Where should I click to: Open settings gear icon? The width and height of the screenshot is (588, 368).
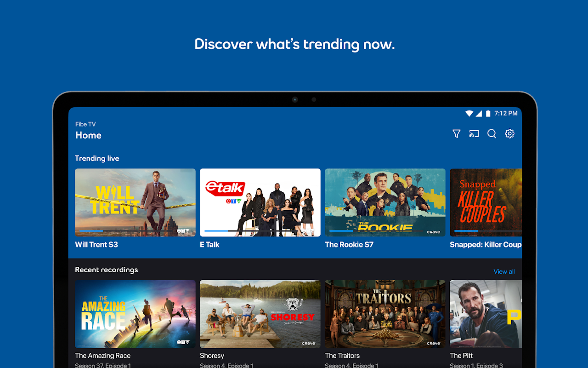tap(509, 134)
